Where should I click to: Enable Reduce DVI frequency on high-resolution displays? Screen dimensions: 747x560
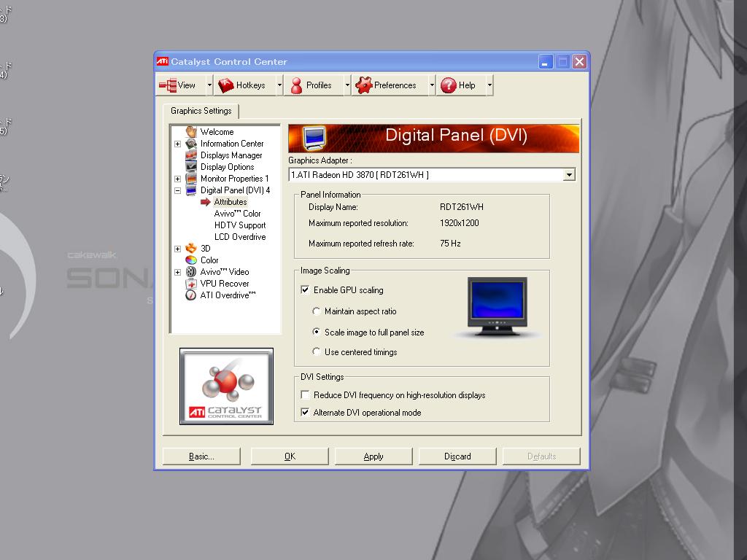[306, 394]
